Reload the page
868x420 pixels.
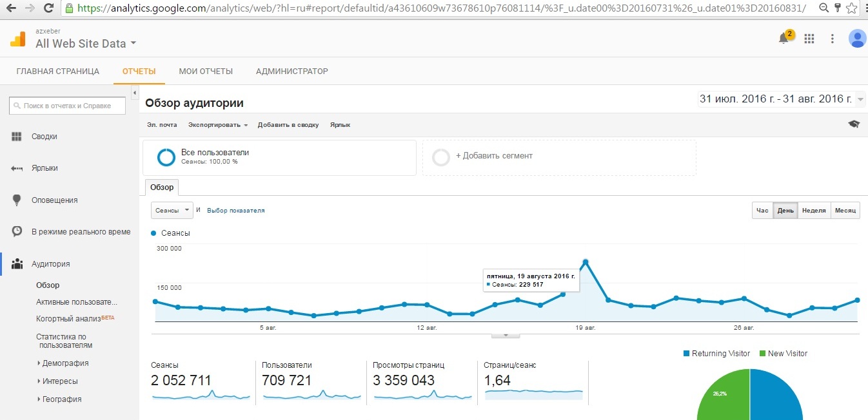pyautogui.click(x=48, y=8)
